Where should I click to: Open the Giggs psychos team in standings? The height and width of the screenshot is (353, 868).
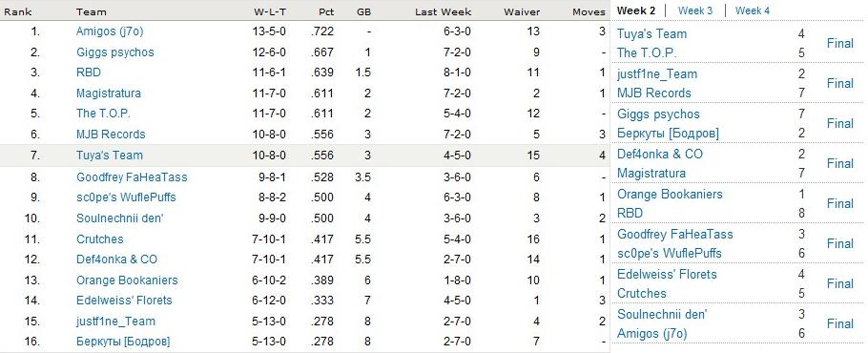115,52
